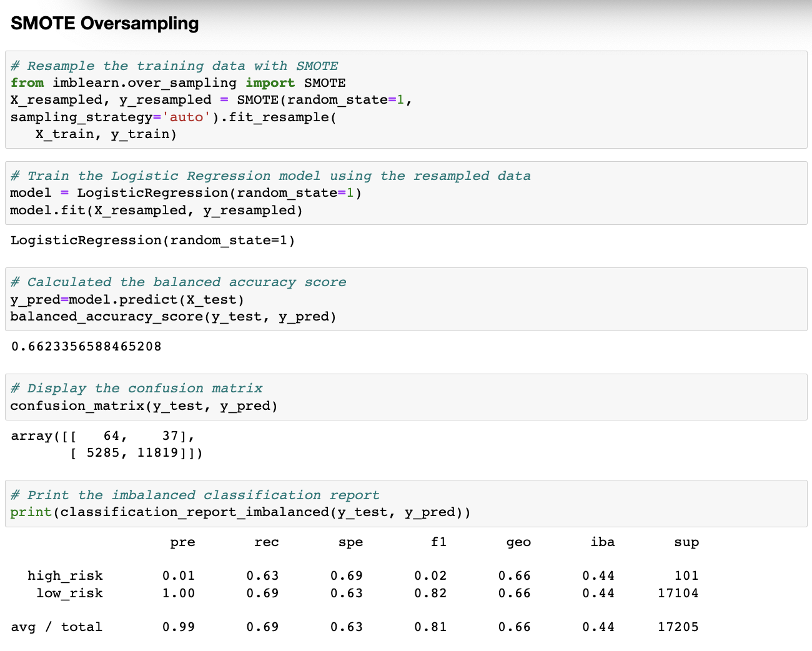Click the output value 0.6623356588465208
812x651 pixels.
(86, 346)
